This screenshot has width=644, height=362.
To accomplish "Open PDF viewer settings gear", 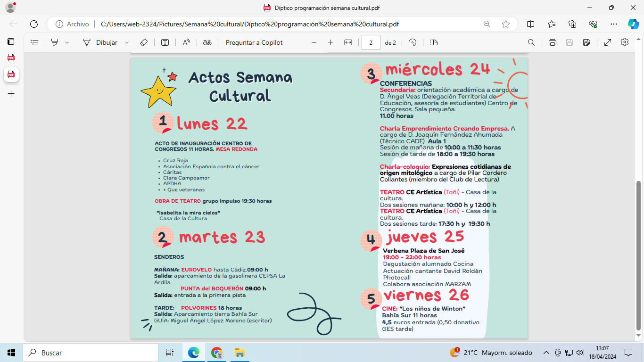I will pos(625,42).
